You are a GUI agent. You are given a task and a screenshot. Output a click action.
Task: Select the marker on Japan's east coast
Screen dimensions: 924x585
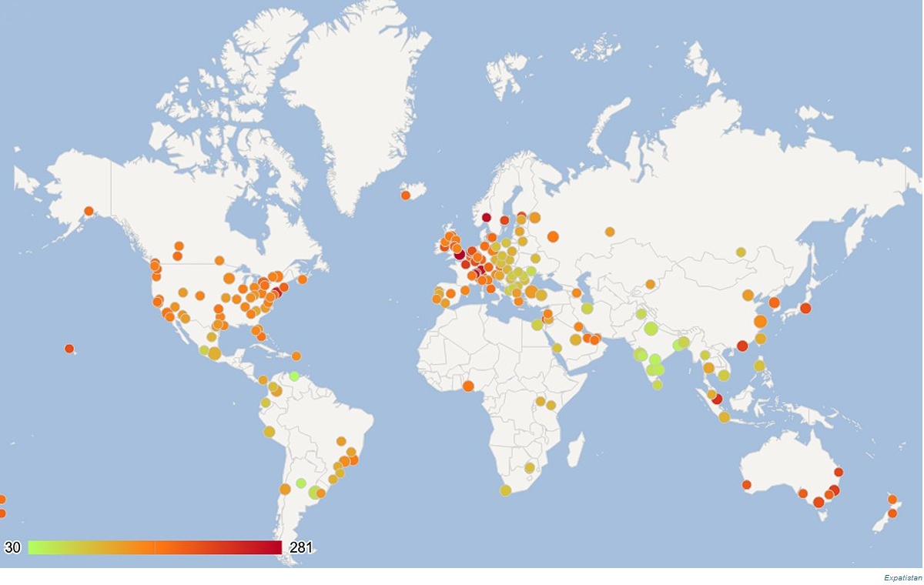pos(805,308)
